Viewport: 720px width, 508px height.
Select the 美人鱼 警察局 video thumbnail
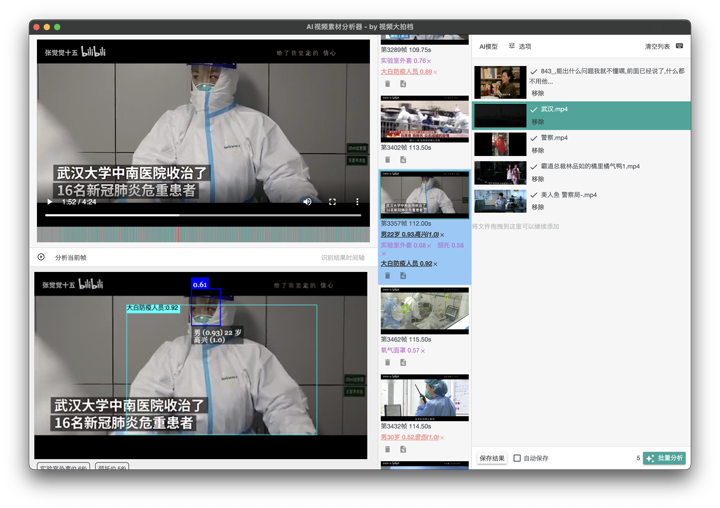(500, 201)
